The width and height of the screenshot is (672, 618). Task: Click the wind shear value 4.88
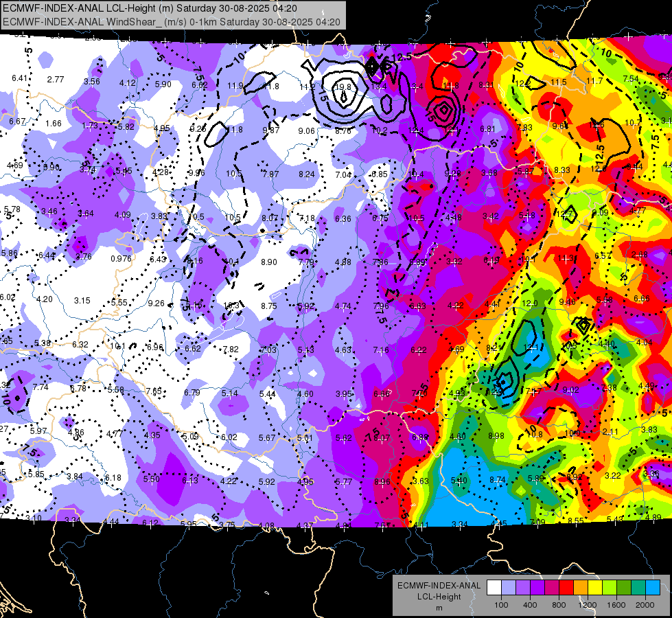point(343,262)
